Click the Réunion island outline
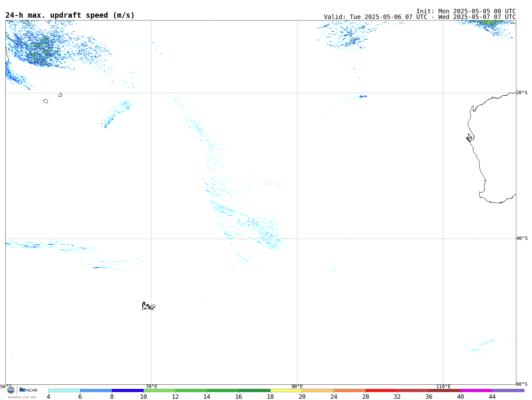This screenshot has width=532, height=400. click(x=46, y=101)
